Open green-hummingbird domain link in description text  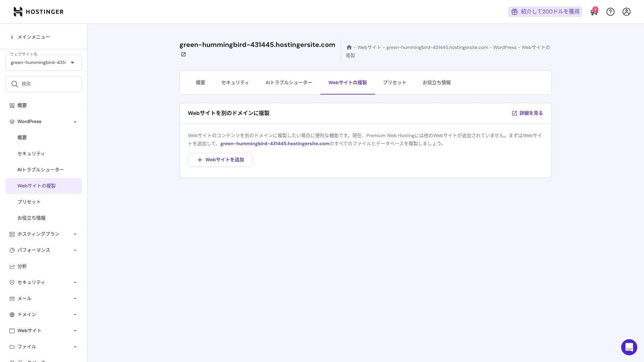(275, 144)
